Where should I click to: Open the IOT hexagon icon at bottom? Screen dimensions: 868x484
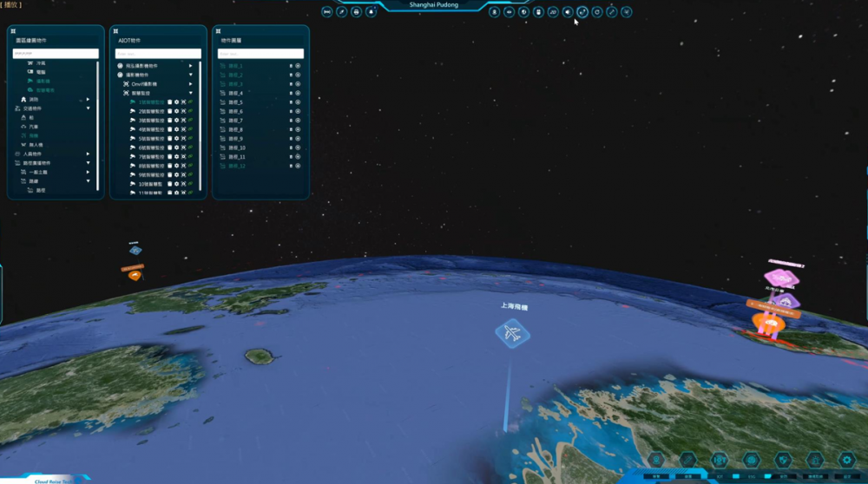(x=719, y=460)
